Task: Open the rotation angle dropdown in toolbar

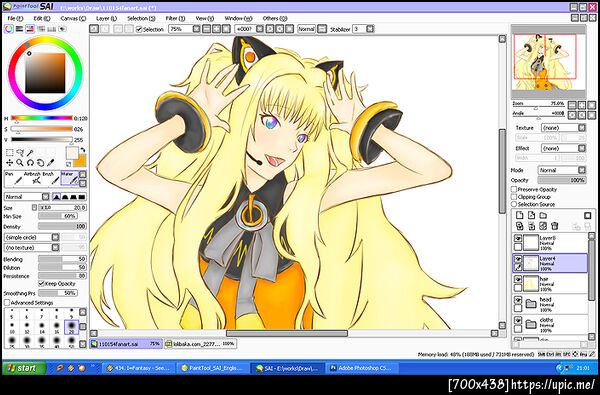Action: click(260, 29)
